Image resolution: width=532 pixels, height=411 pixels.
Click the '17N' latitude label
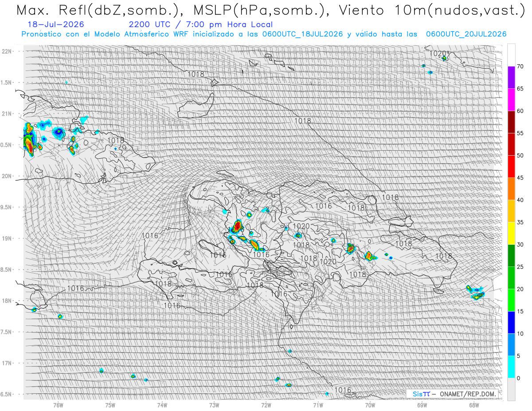[x=6, y=363]
